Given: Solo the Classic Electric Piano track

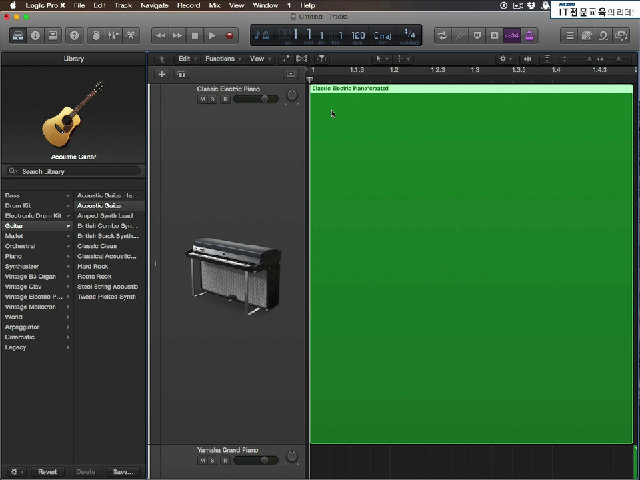Looking at the screenshot, I should click(x=212, y=99).
